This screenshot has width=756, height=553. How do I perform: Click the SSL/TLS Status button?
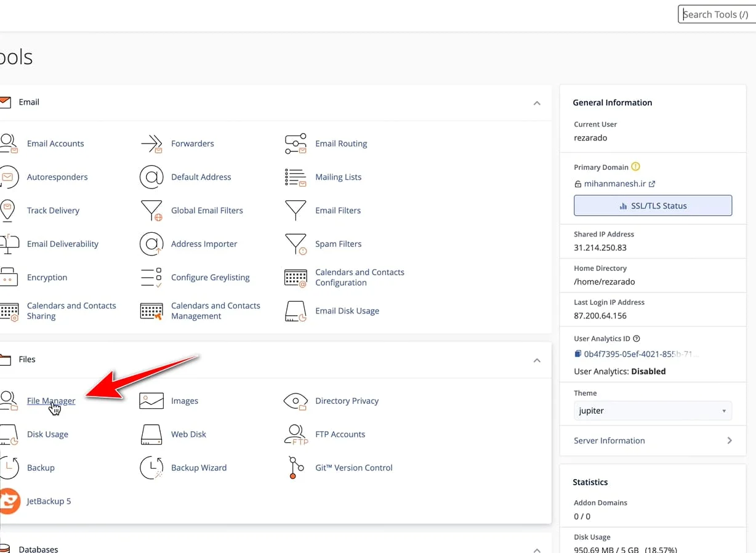coord(653,206)
